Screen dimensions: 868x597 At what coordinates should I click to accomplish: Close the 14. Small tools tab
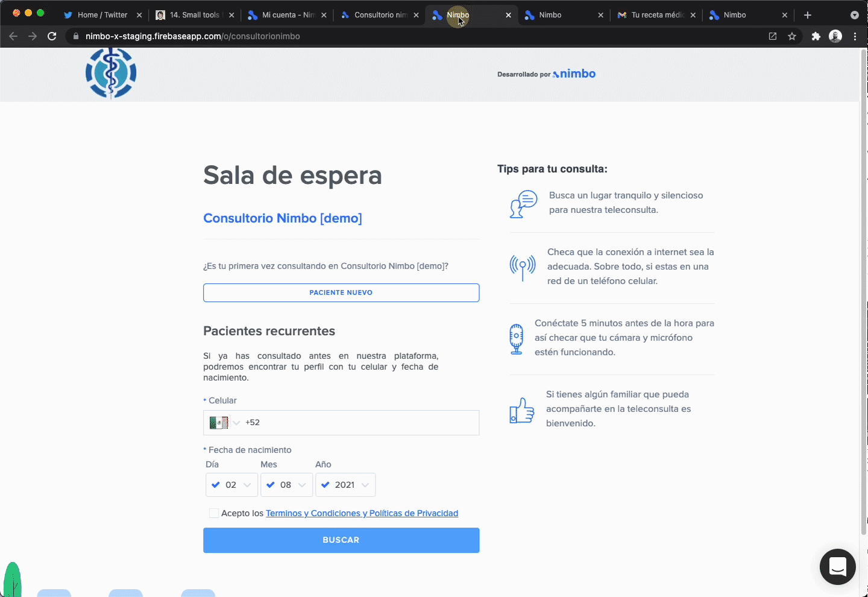(x=231, y=15)
